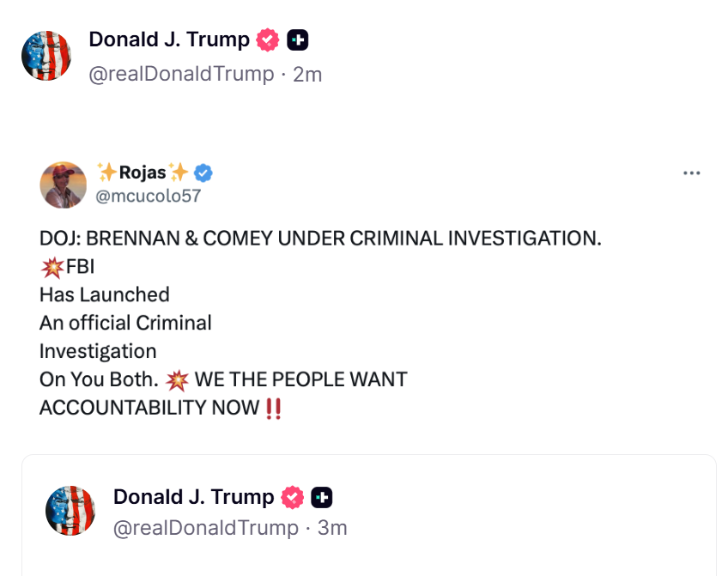Click the FBI line in Rojas's post

80,267
